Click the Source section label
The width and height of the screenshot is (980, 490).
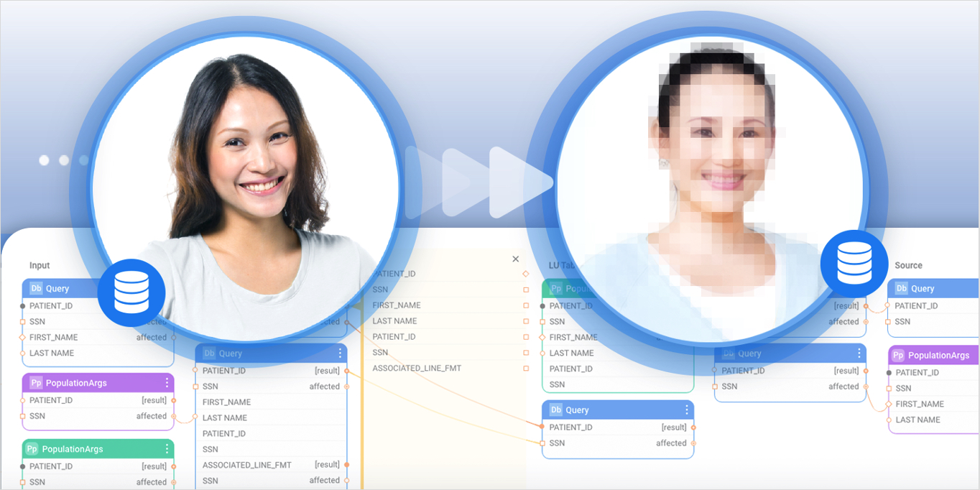[908, 266]
